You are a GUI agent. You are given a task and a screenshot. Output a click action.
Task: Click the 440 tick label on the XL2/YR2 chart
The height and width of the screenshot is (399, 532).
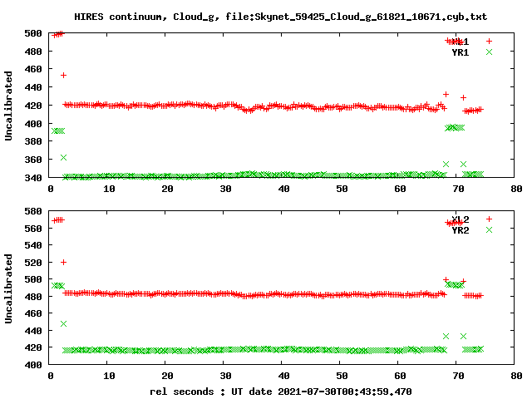pyautogui.click(x=33, y=331)
